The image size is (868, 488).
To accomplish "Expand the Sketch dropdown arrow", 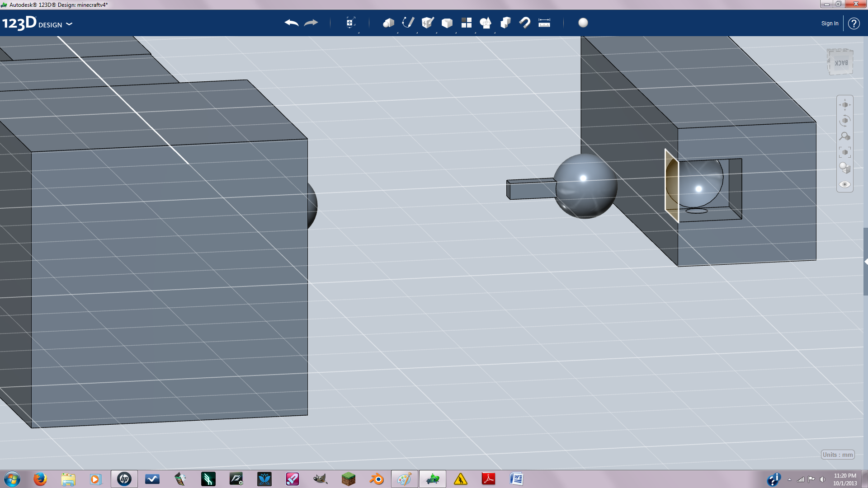I will coord(417,33).
